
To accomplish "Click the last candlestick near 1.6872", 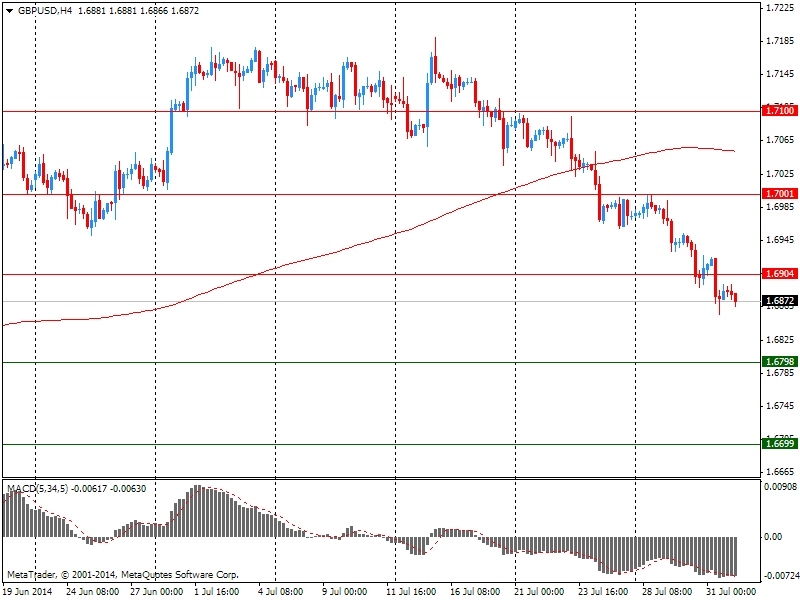I will pos(736,299).
